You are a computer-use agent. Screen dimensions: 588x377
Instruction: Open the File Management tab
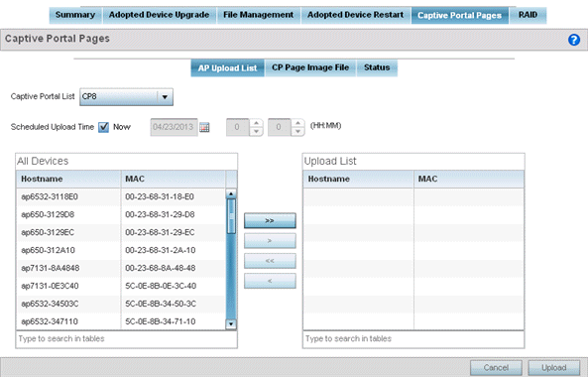pos(259,15)
